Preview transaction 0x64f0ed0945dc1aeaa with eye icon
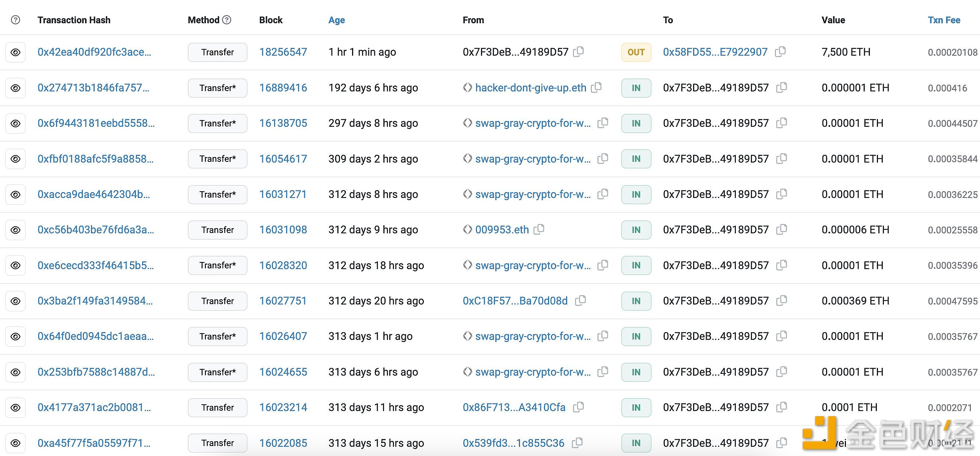The width and height of the screenshot is (980, 456). pyautogui.click(x=15, y=337)
